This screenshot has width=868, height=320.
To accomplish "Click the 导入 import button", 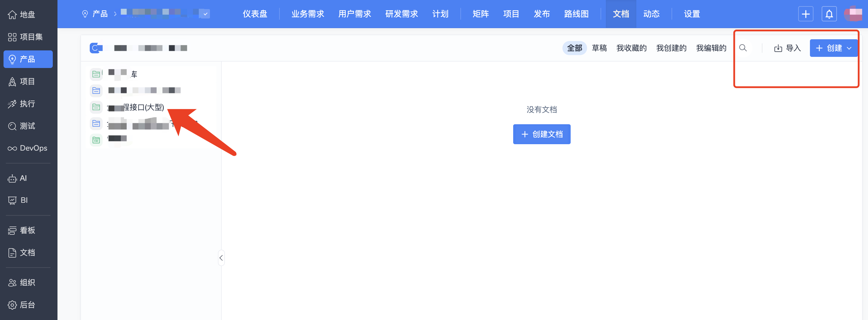I will click(787, 48).
